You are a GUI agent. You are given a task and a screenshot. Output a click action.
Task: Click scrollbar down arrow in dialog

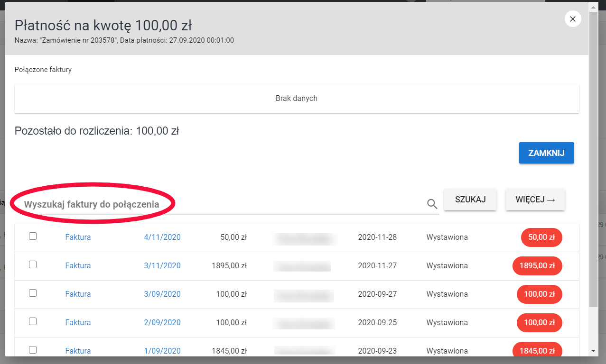(x=593, y=351)
